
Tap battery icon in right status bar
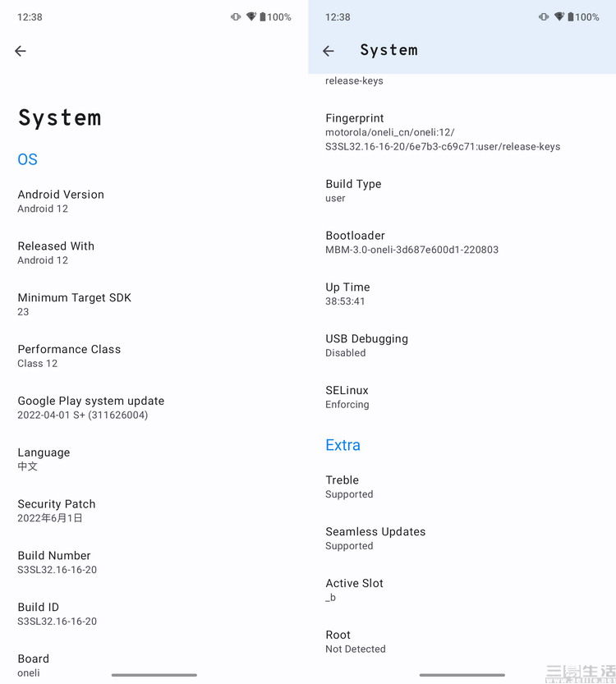tap(571, 17)
